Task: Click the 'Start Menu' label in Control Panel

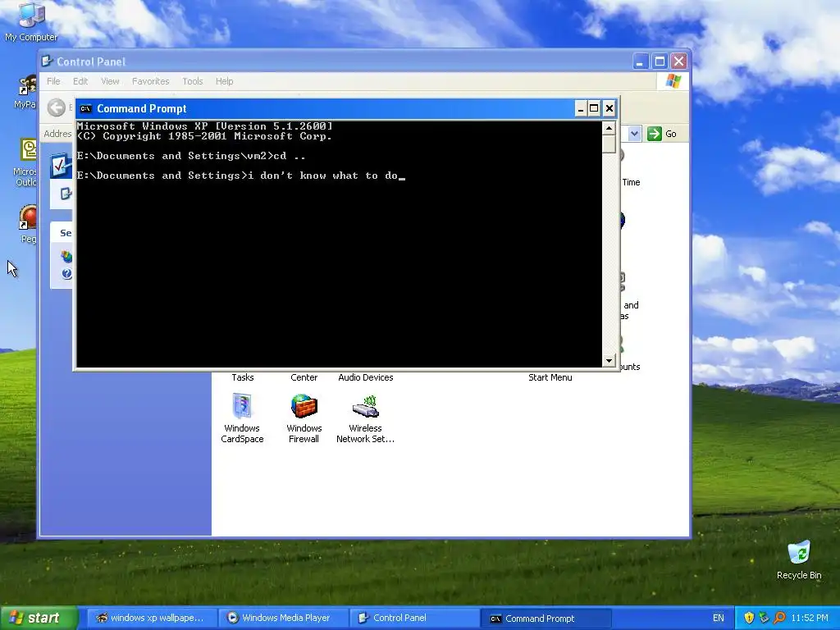Action: 550,377
